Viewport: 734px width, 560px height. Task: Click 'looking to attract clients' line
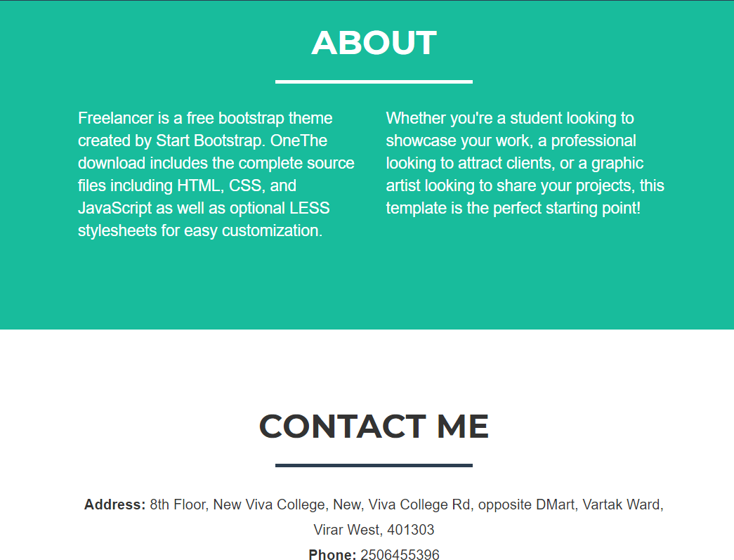tap(514, 163)
